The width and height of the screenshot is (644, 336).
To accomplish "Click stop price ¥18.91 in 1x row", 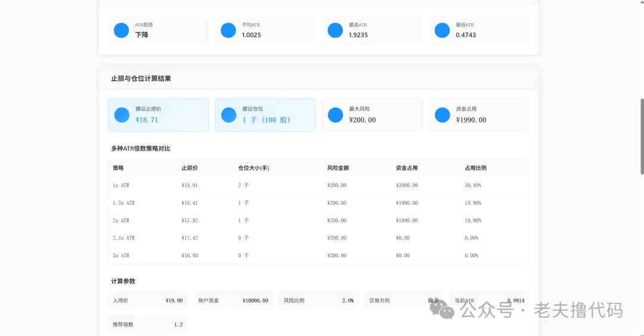I will click(x=190, y=185).
